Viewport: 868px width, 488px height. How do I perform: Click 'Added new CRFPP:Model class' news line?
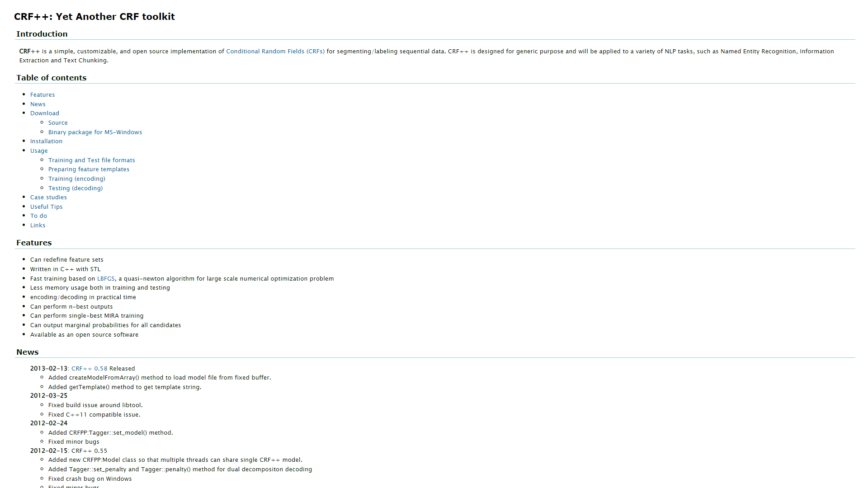click(175, 460)
